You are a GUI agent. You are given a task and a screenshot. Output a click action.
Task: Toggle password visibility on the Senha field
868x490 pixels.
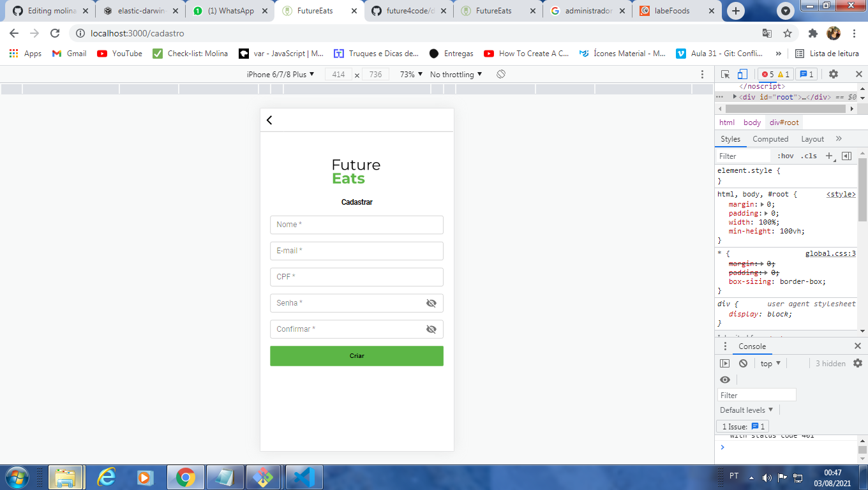[x=431, y=303]
